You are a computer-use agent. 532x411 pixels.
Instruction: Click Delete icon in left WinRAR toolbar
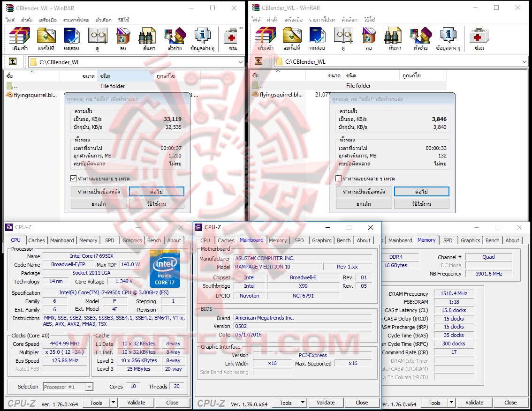[x=123, y=39]
